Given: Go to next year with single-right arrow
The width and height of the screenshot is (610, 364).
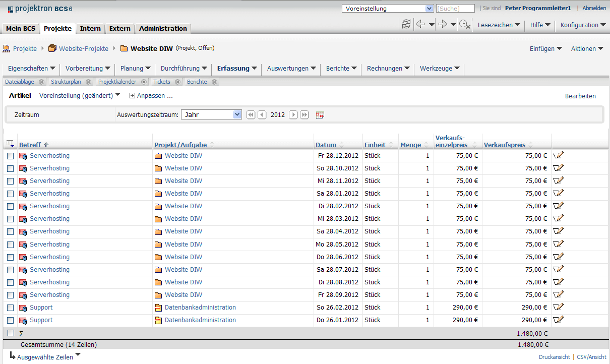Looking at the screenshot, I should pyautogui.click(x=293, y=115).
